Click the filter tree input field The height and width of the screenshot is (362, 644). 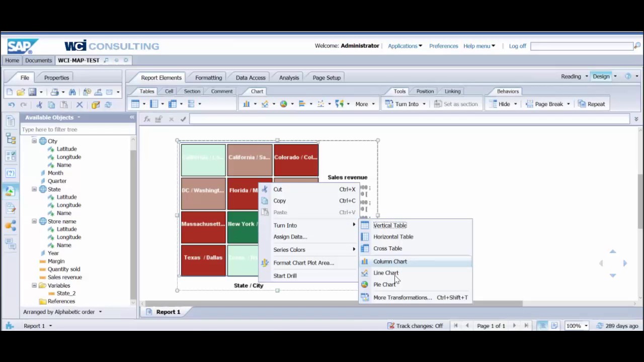point(77,129)
